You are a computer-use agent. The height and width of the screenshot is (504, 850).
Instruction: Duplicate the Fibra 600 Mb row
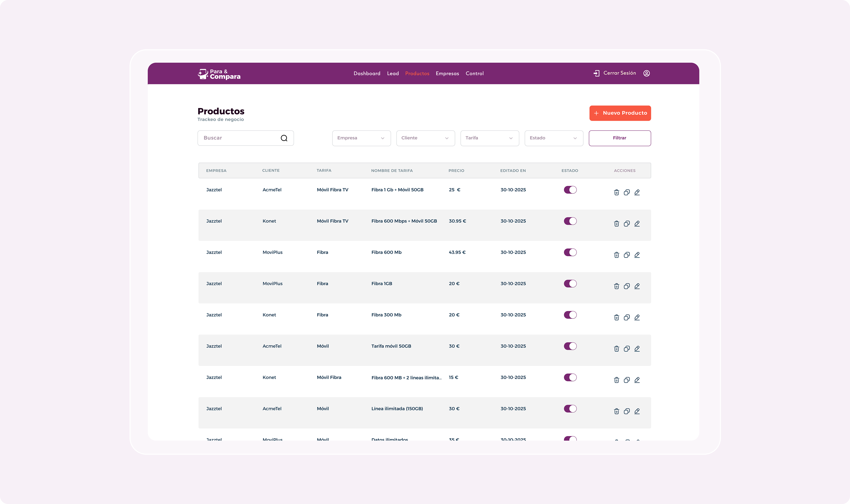tap(626, 255)
